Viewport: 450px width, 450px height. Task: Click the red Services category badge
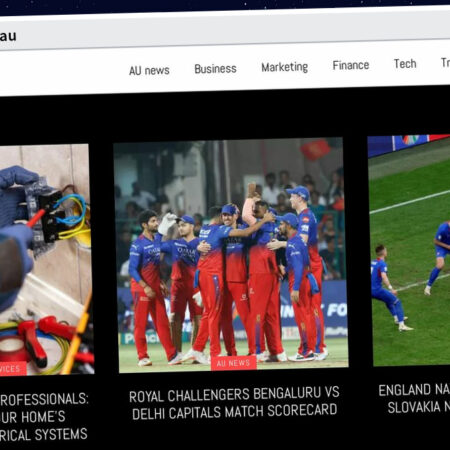point(13,369)
